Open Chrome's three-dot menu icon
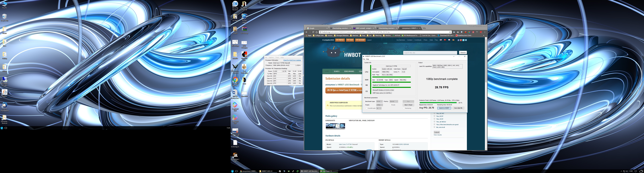644x173 pixels. [x=485, y=32]
